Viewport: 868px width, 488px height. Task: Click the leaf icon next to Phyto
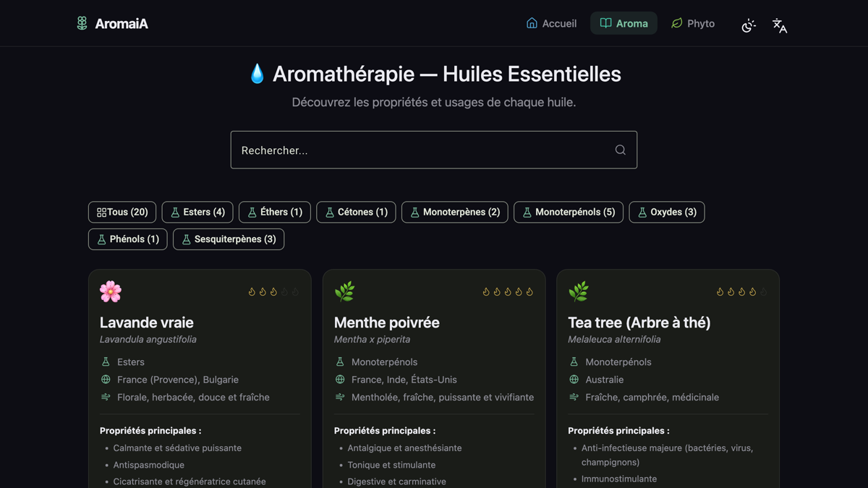tap(676, 23)
